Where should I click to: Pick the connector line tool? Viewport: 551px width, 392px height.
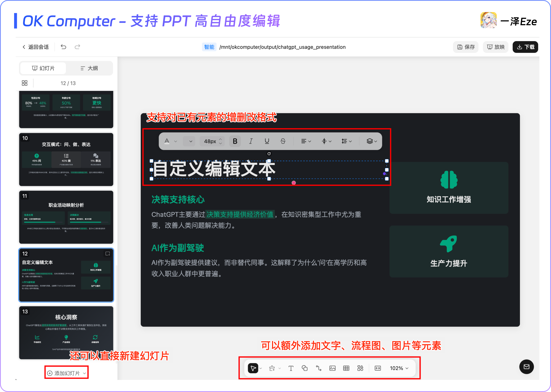319,368
